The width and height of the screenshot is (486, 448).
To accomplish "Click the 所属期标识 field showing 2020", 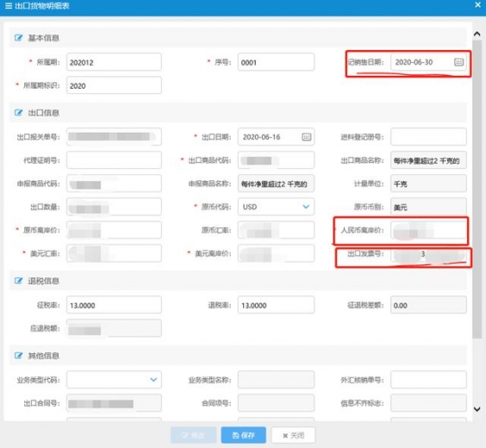I will 114,85.
